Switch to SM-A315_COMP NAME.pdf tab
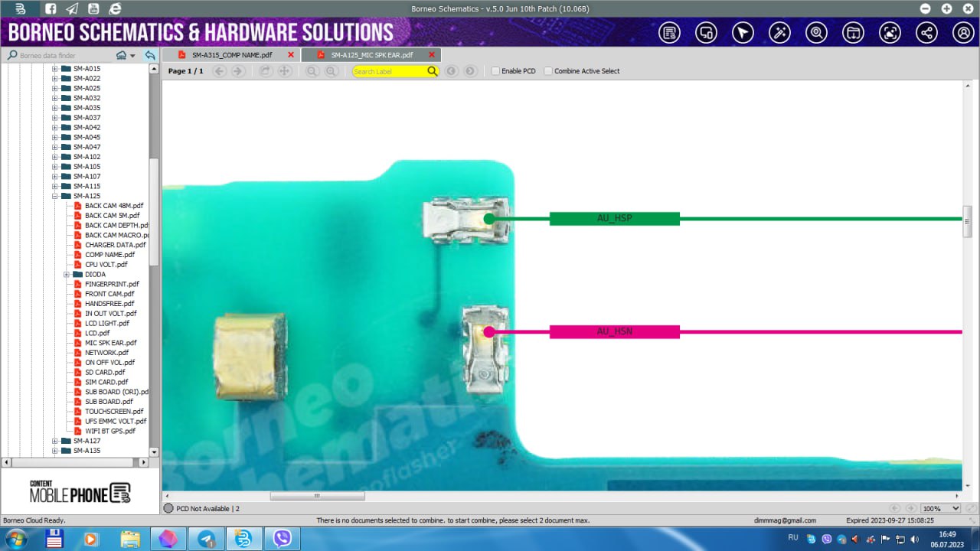Screen dimensions: 980x551 (232, 55)
